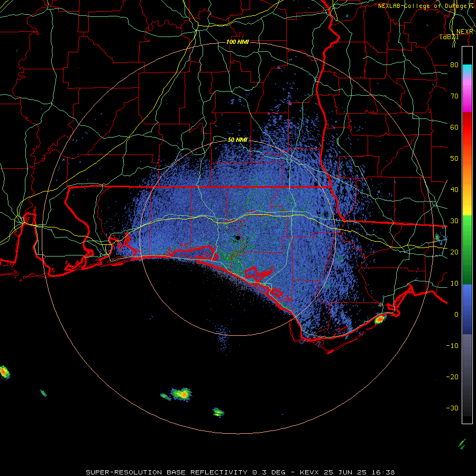Click the dBZ unit label above the color scale
476x476 pixels.
click(x=449, y=36)
